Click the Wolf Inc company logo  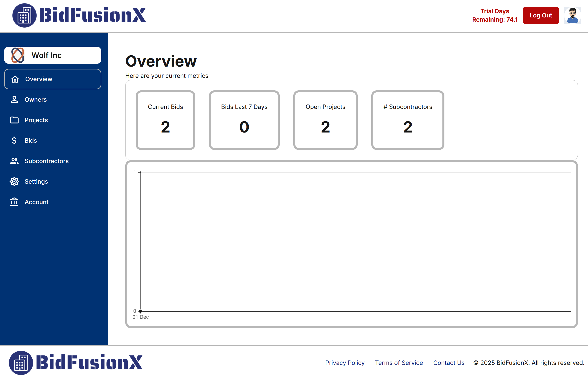coord(17,55)
